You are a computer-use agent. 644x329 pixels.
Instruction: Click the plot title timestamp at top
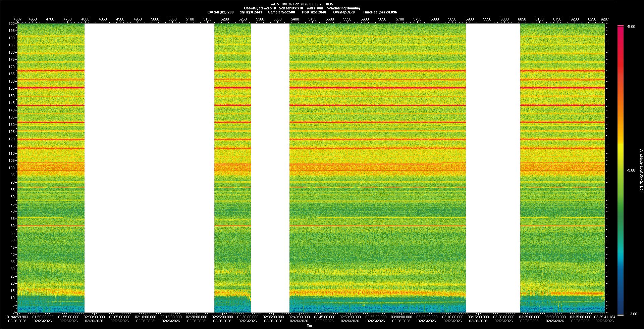(x=302, y=4)
